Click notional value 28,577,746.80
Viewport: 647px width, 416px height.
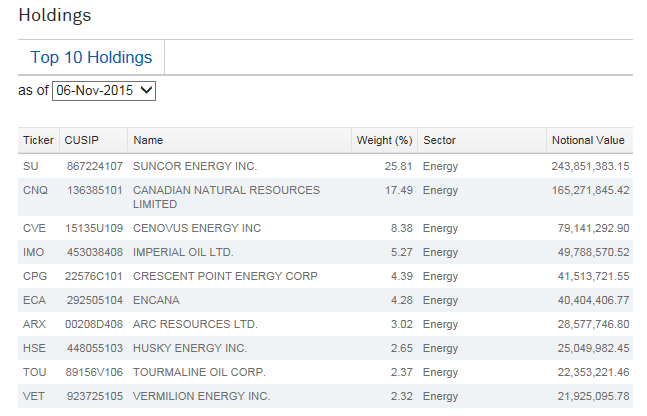pos(593,324)
